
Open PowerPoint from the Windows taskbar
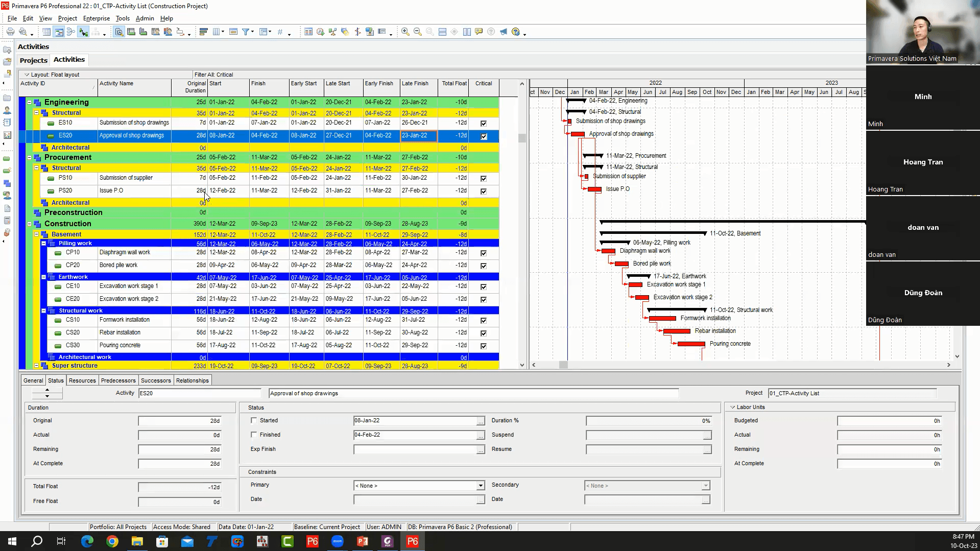[x=363, y=541]
